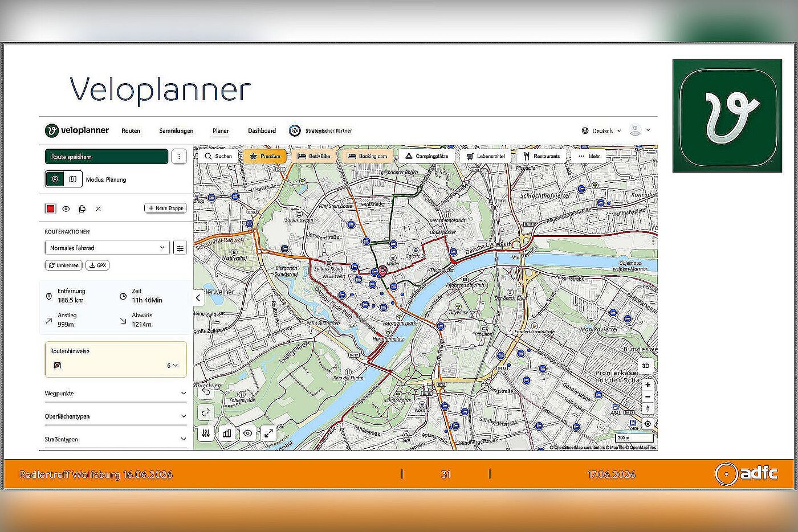The image size is (798, 532).
Task: Click the Routenhinweise road hint icon
Action: click(57, 366)
